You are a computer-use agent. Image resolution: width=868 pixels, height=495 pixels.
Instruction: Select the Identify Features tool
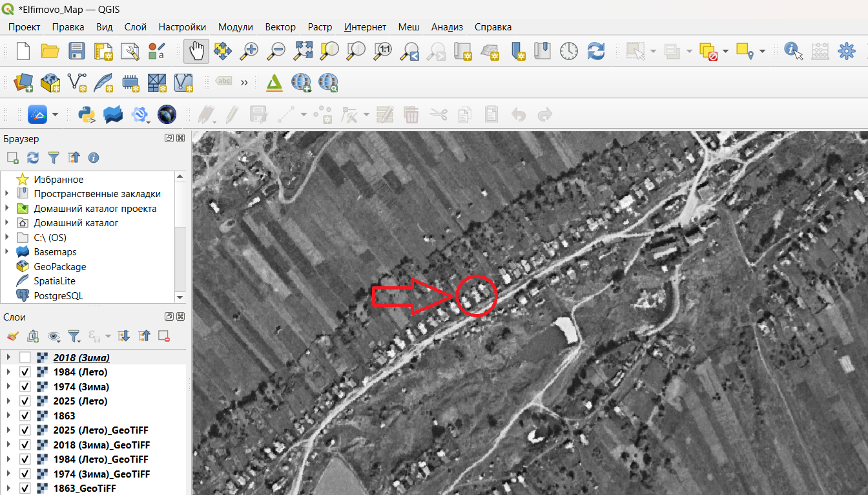tap(793, 51)
